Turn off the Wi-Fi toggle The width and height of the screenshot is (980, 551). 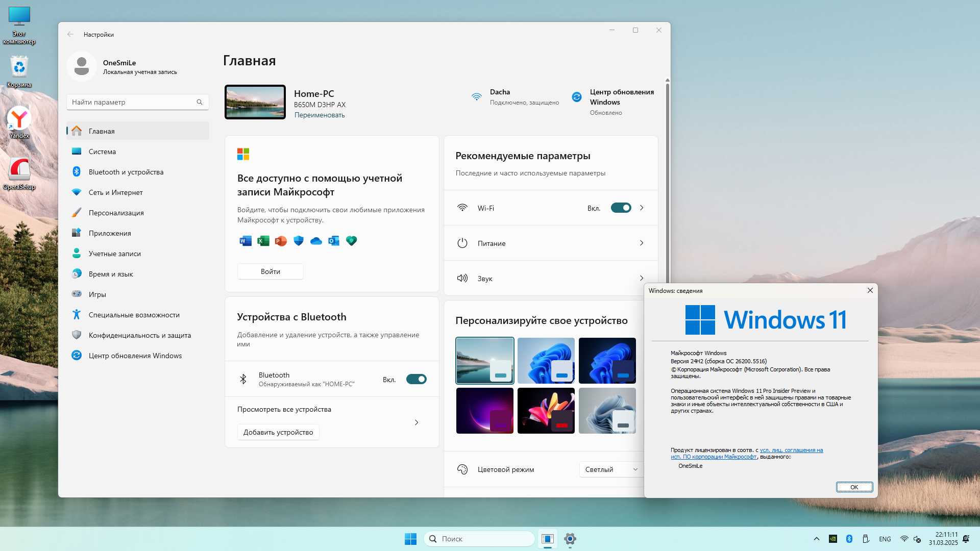pos(621,208)
